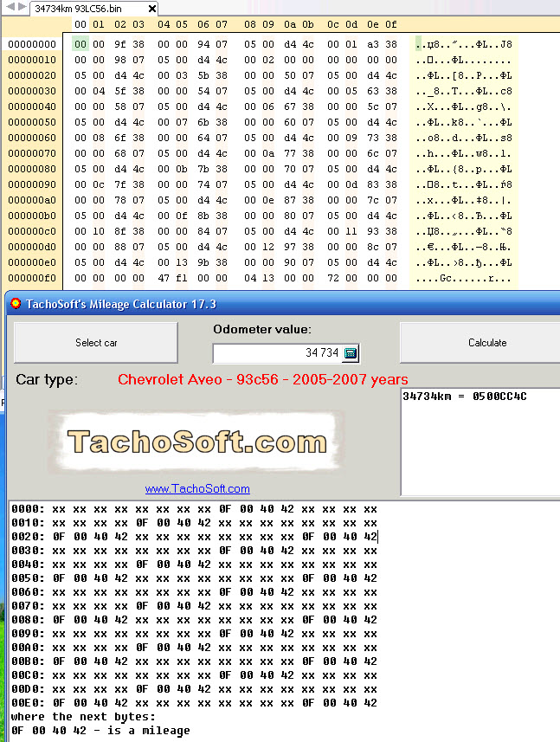Click the car type text Chevrolet Aveo - 93c56
The height and width of the screenshot is (742, 560).
coord(262,379)
